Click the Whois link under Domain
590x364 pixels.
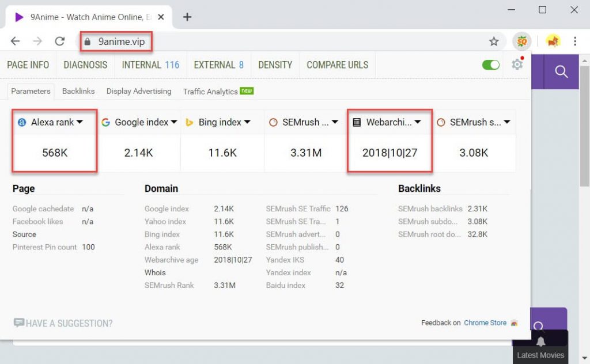click(x=155, y=272)
